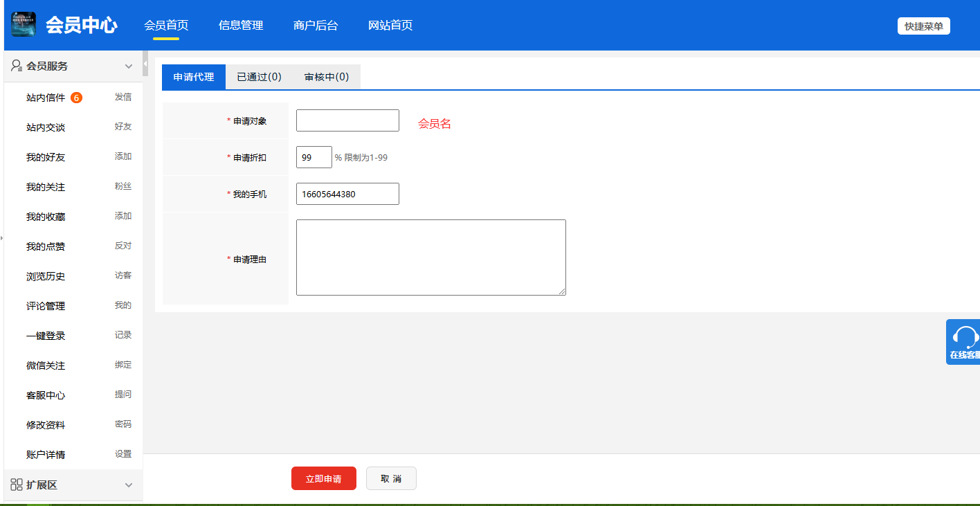
Task: Focus the 我的手机 phone field
Action: [347, 194]
